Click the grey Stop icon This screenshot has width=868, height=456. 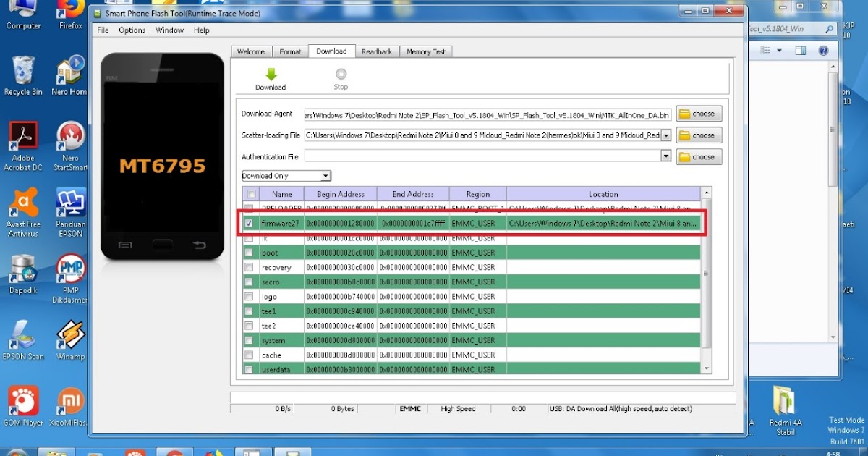coord(341,74)
